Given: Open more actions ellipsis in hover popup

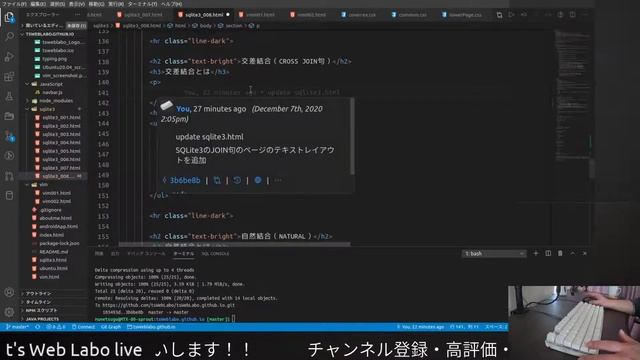Looking at the screenshot, I should click(x=278, y=180).
